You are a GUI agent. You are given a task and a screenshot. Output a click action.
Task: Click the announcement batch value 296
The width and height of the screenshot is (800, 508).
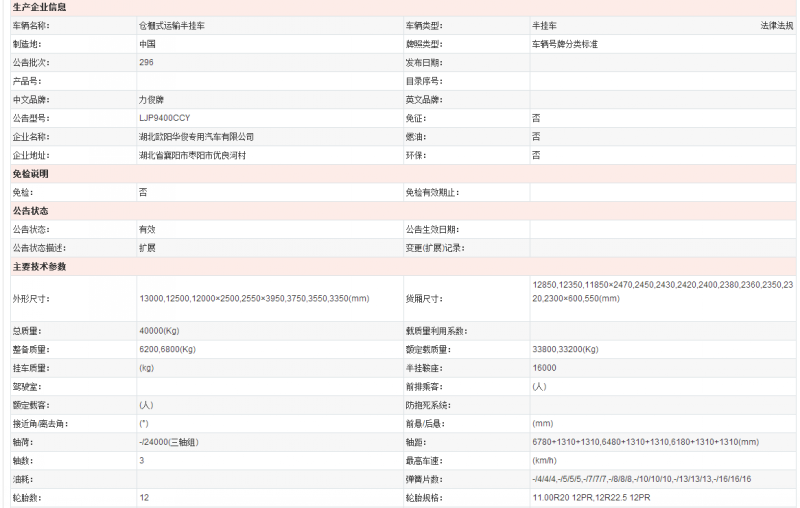click(x=146, y=62)
